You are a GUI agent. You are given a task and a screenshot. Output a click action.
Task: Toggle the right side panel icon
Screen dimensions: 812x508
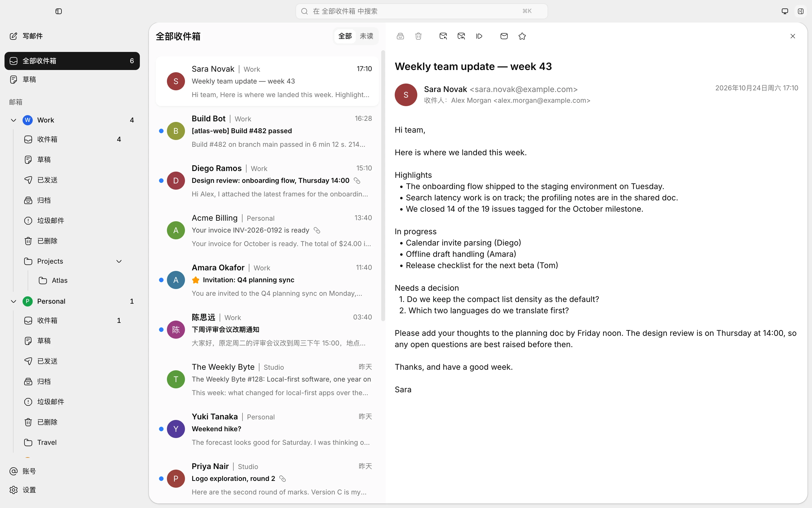(x=801, y=11)
